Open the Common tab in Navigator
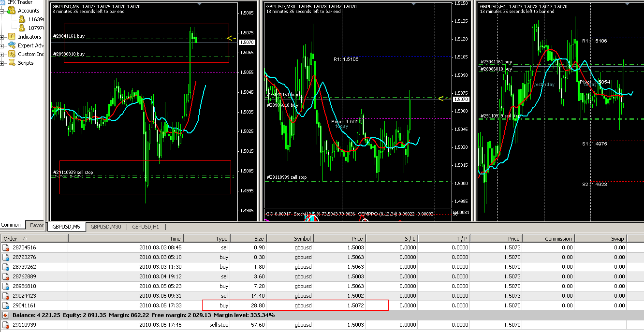This screenshot has height=332, width=644. pos(11,225)
